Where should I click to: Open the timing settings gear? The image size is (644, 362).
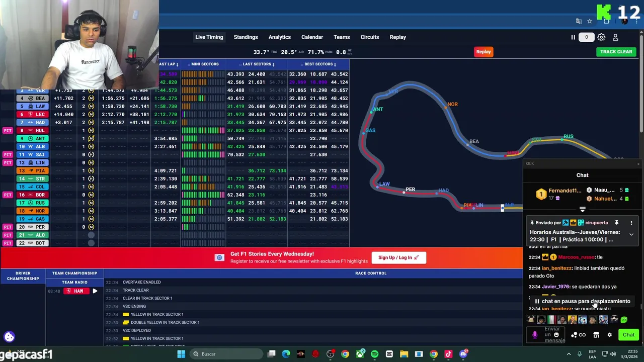601,37
